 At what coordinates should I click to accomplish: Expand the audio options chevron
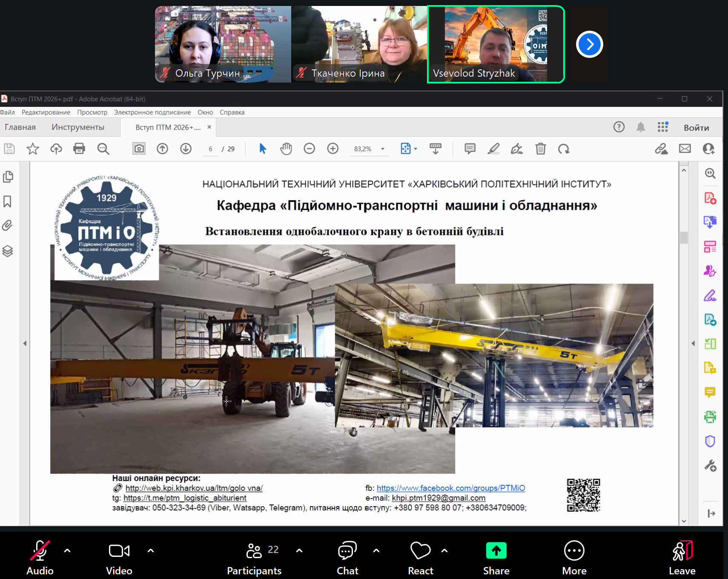67,550
